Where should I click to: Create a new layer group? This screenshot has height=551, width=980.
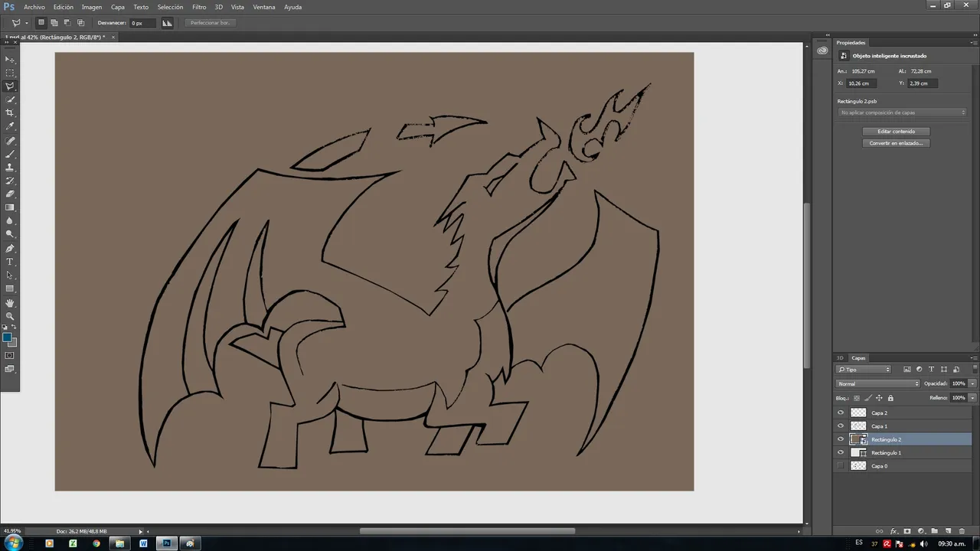[934, 531]
